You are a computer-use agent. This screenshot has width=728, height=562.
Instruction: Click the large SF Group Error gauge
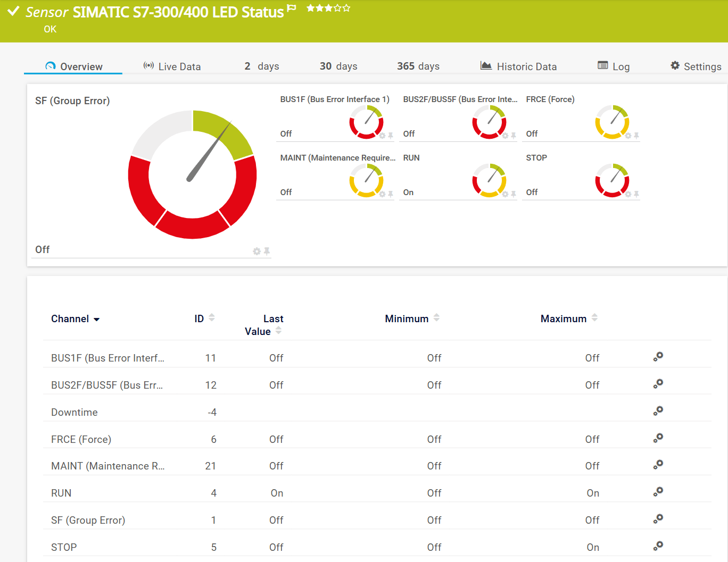tap(192, 174)
